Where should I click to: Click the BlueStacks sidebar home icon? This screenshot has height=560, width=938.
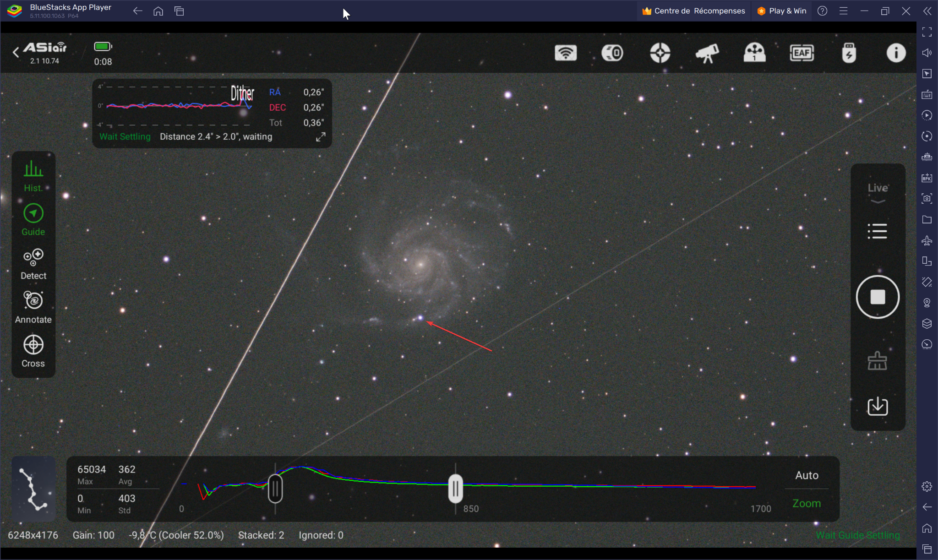pyautogui.click(x=927, y=528)
